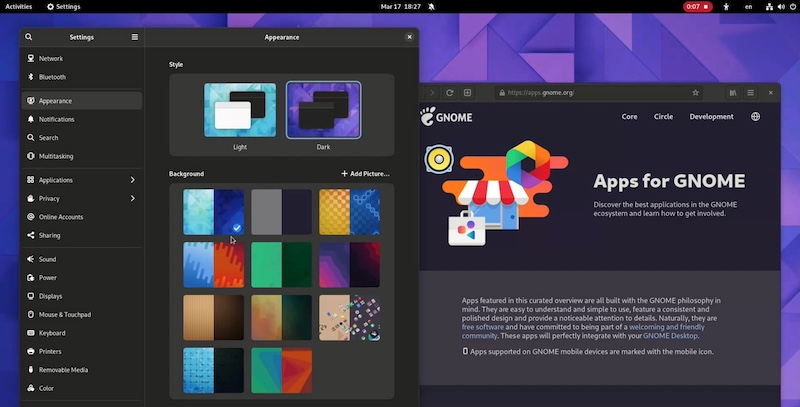Click the Multitasking icon in sidebar

click(x=31, y=156)
